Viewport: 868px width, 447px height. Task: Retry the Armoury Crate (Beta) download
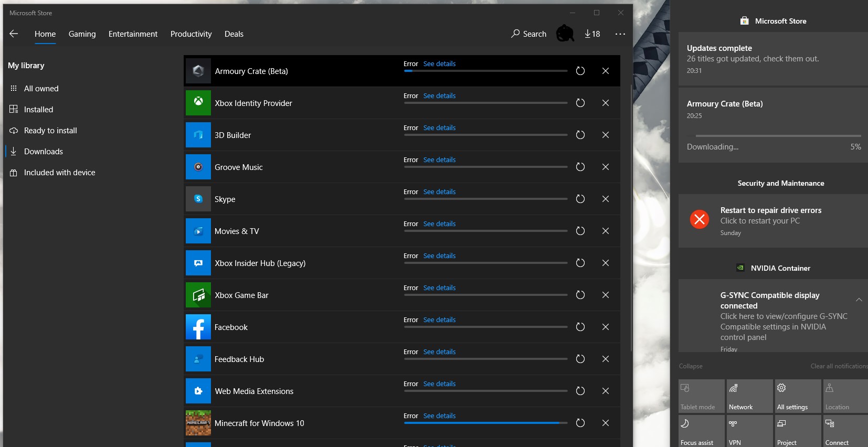tap(580, 71)
